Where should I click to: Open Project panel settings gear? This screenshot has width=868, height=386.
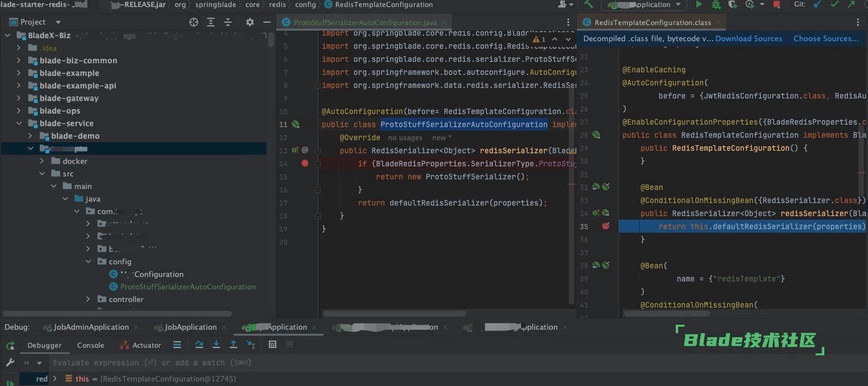(x=250, y=22)
